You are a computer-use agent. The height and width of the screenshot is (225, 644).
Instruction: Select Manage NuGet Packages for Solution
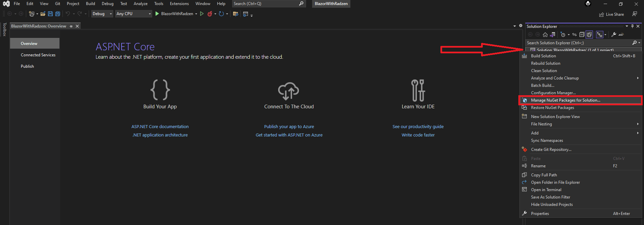tap(581, 100)
